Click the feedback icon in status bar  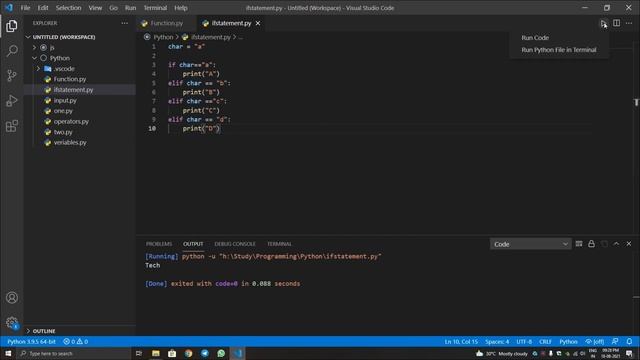pos(615,341)
